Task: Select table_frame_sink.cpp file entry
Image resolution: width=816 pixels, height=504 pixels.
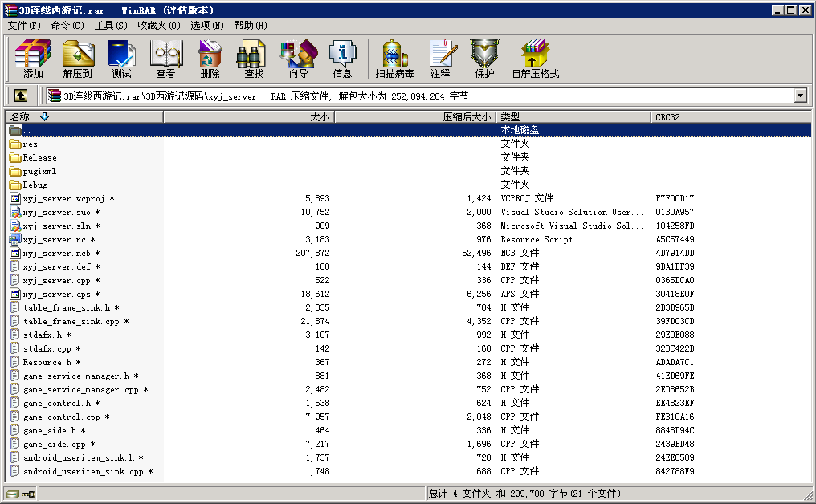Action: click(71, 322)
